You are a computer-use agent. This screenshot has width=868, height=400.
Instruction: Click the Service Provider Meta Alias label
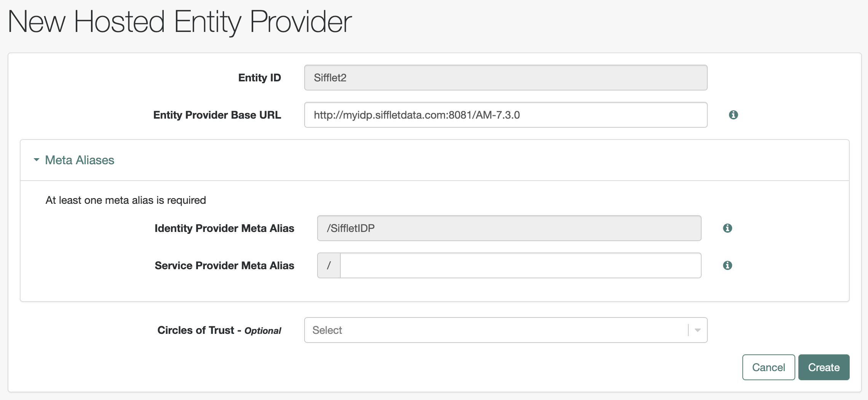click(224, 265)
